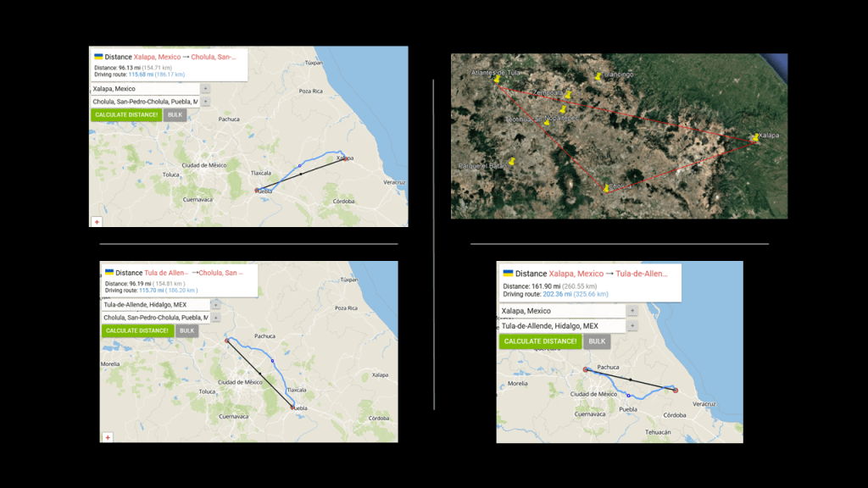The height and width of the screenshot is (488, 868).
Task: Click the Tula de Allende → Cholula title link
Action: point(194,273)
